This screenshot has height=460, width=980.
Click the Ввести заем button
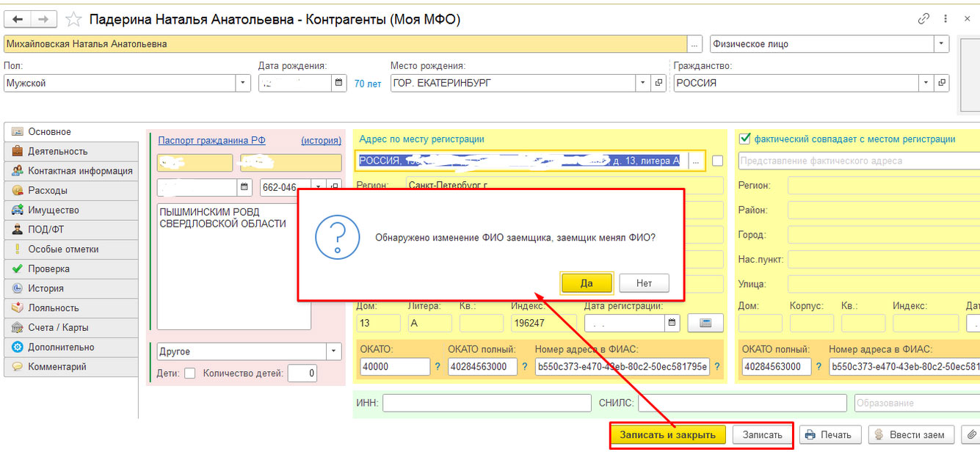coord(911,434)
